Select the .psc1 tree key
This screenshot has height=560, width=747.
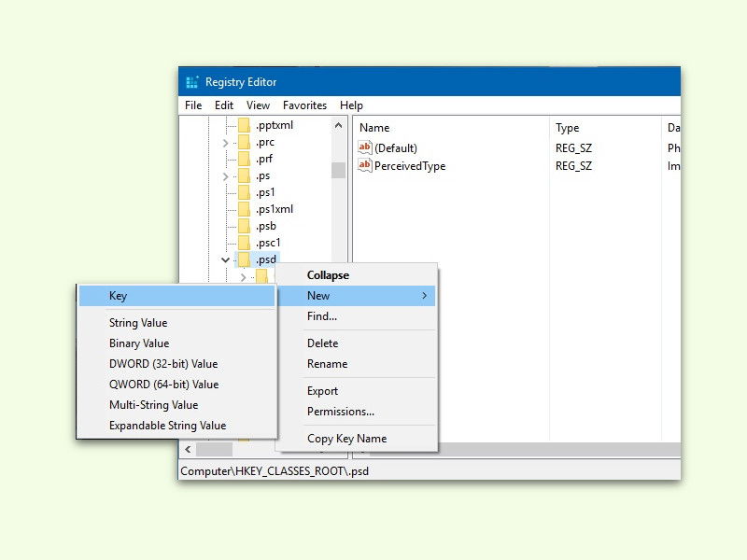pos(268,243)
